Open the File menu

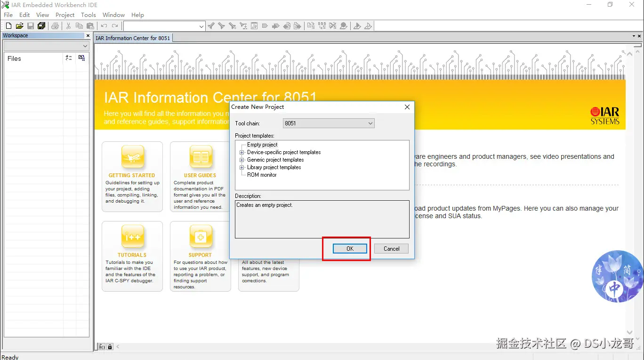(8, 15)
